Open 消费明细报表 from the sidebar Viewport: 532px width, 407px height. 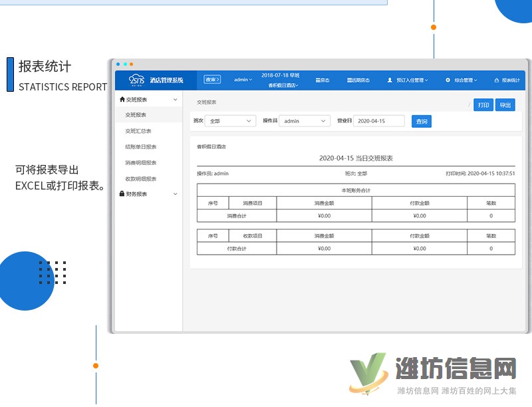coord(140,163)
